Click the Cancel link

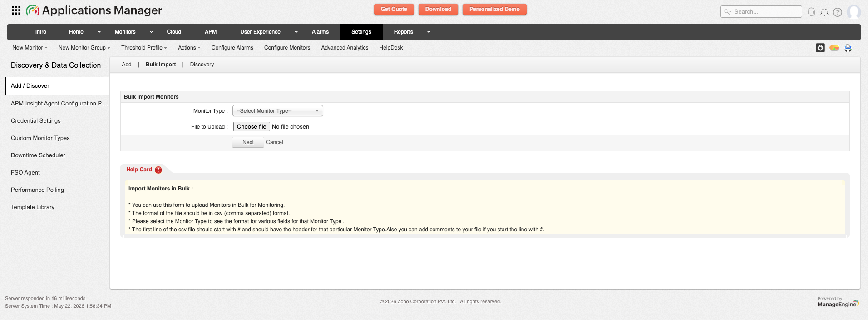[275, 142]
